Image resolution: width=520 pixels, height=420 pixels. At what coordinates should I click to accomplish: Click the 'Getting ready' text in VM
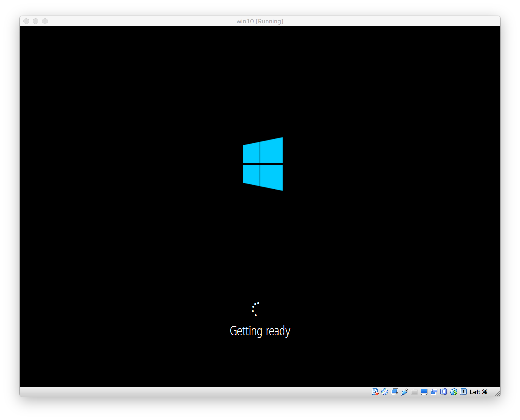point(260,331)
